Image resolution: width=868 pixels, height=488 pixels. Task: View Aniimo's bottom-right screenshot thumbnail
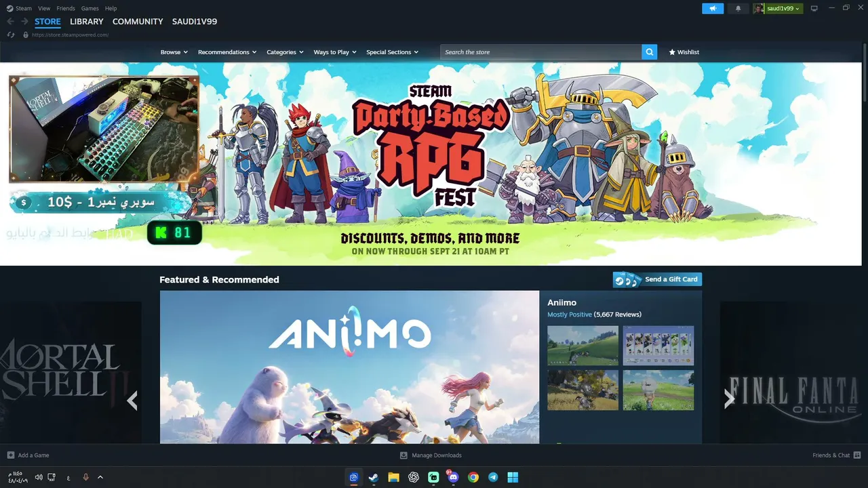point(658,390)
